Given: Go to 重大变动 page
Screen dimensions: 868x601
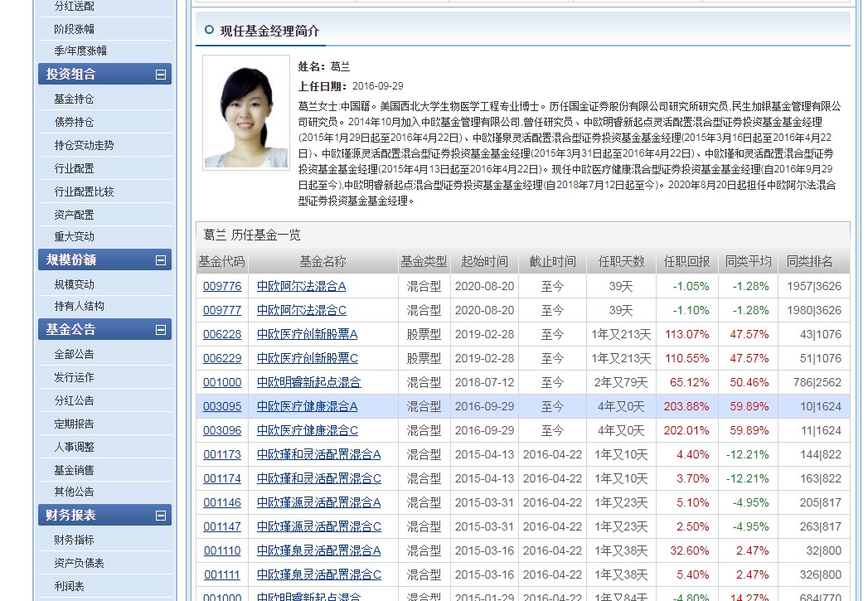Looking at the screenshot, I should coord(74,237).
